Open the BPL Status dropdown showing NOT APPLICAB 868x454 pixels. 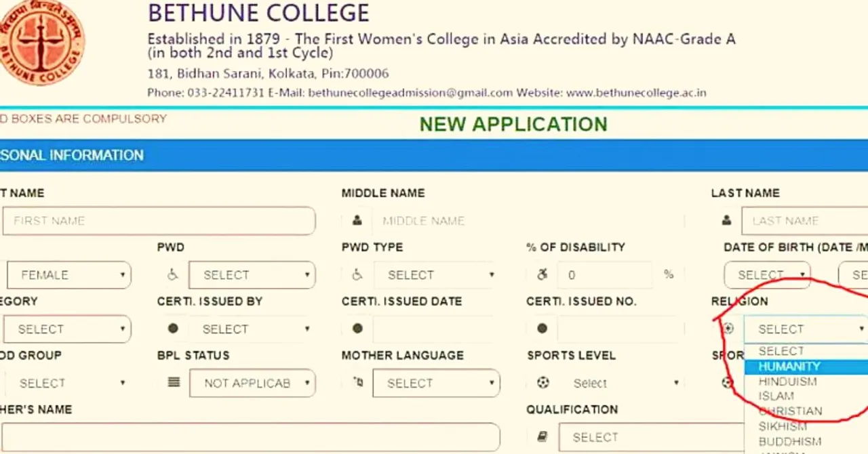(252, 383)
